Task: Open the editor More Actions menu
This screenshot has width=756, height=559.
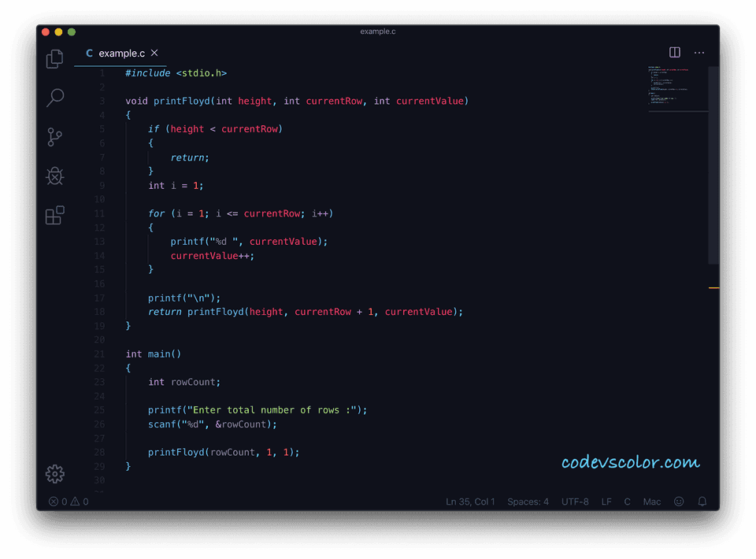Action: pyautogui.click(x=699, y=52)
